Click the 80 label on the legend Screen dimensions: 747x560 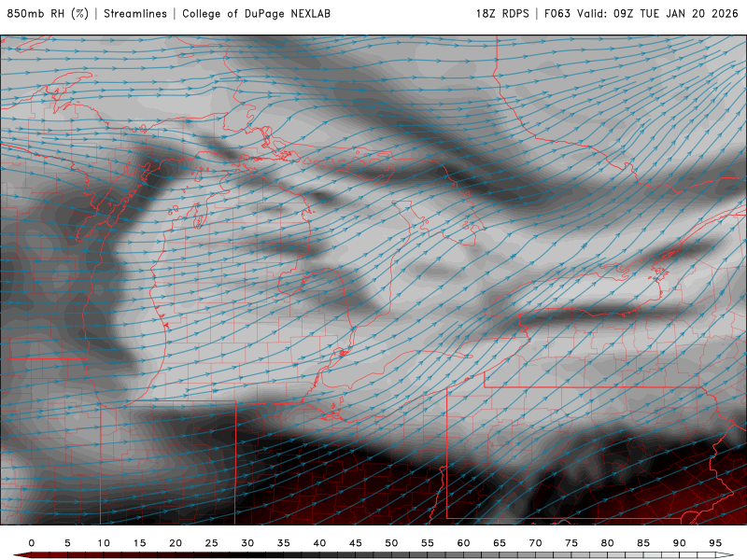click(x=608, y=543)
